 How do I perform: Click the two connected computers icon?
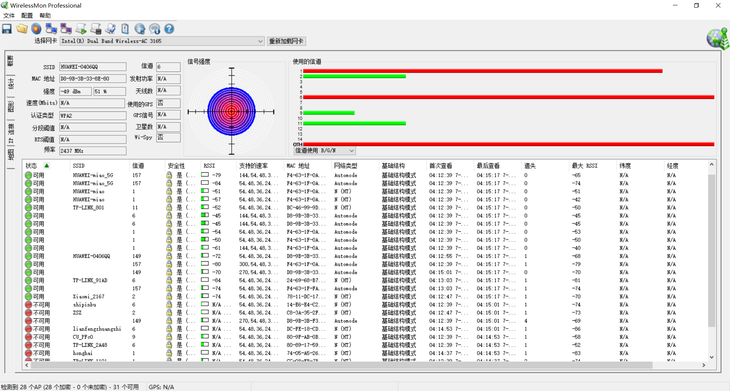coord(51,29)
